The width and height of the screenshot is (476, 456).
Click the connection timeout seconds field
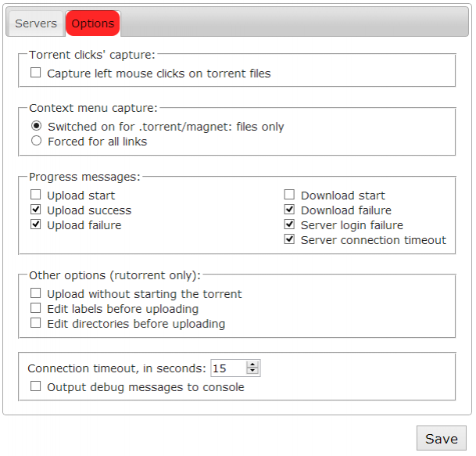[228, 368]
